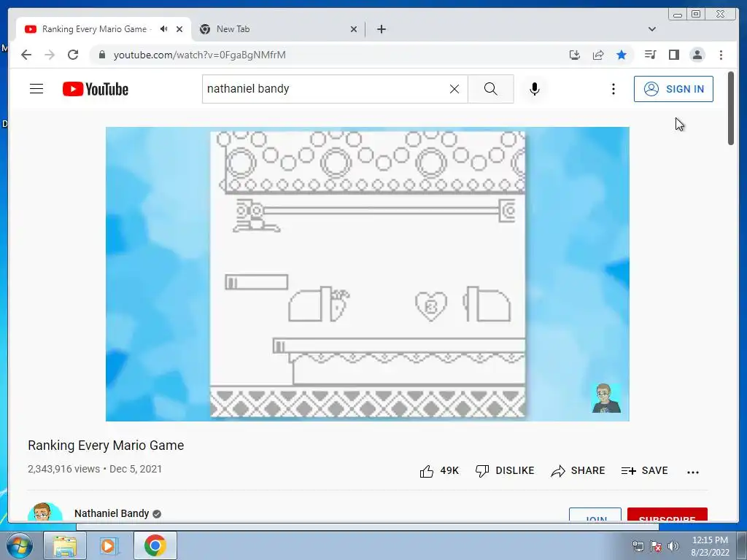Close the New Tab tab
747x560 pixels.
click(354, 29)
